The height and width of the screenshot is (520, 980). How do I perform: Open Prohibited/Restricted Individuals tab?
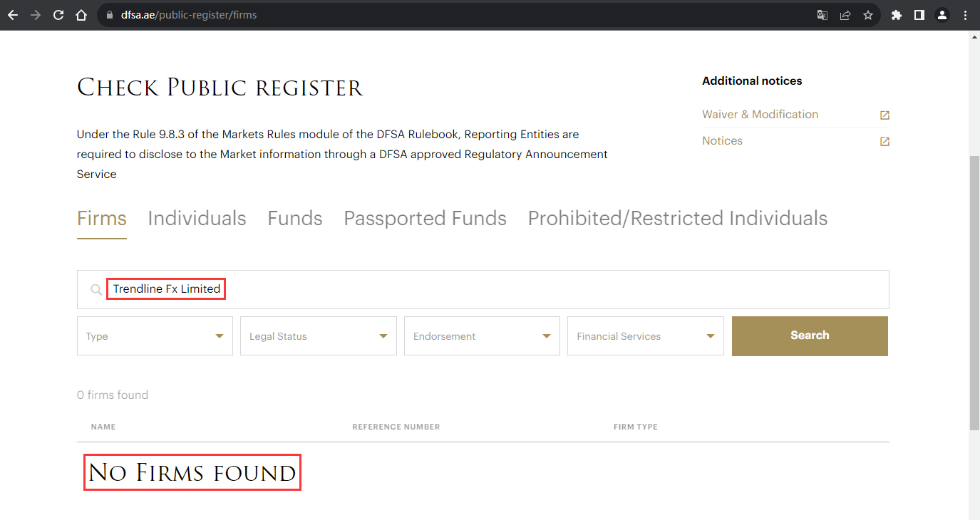(x=678, y=218)
